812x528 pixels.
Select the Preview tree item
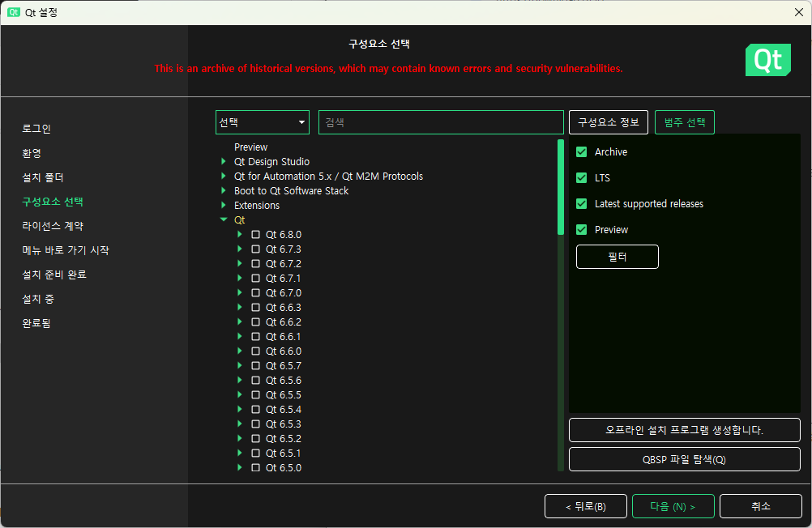tap(250, 147)
